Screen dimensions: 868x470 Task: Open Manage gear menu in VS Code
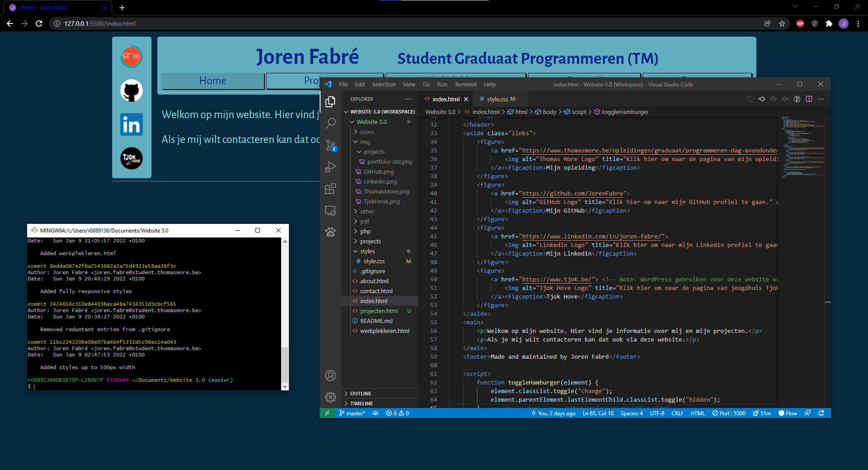click(330, 397)
